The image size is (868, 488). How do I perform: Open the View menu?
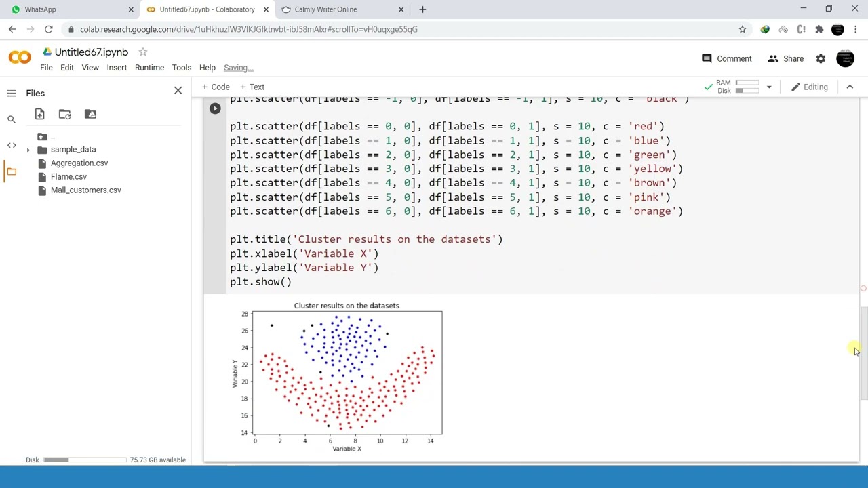pos(90,68)
